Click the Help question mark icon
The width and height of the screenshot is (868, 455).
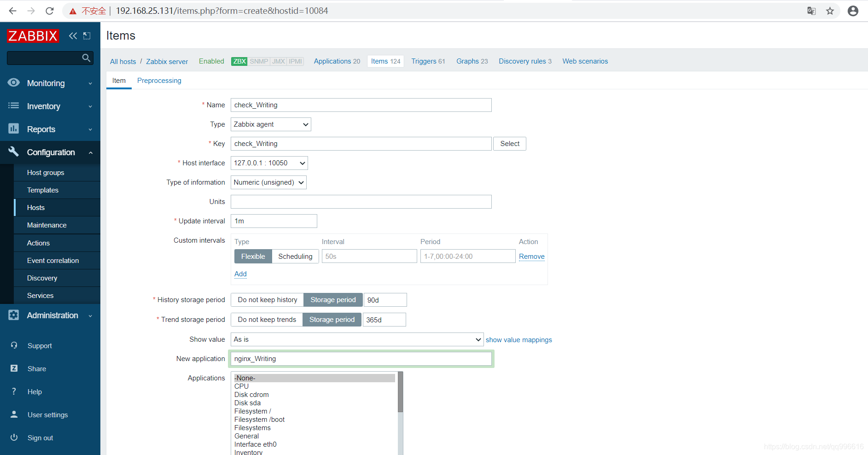point(14,391)
